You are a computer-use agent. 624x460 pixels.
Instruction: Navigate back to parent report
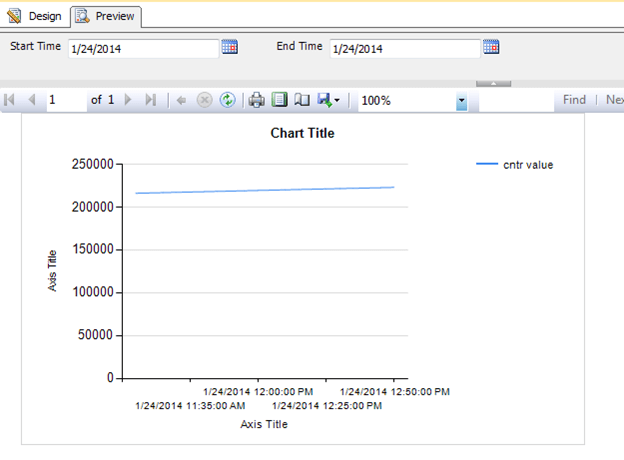click(181, 100)
